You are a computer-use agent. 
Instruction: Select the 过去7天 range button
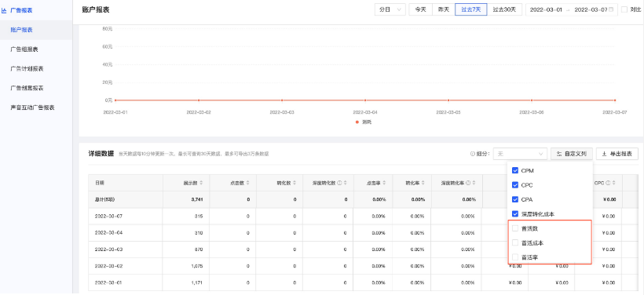click(470, 9)
